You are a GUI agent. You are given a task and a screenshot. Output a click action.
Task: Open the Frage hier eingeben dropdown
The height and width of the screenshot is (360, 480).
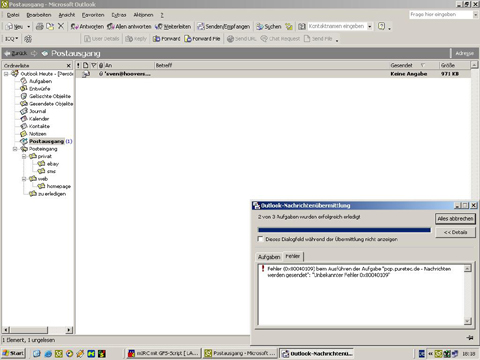point(475,15)
